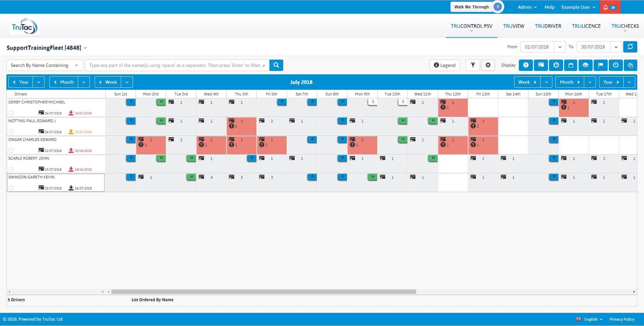
Task: Toggle the flag display button
Action: 600,65
